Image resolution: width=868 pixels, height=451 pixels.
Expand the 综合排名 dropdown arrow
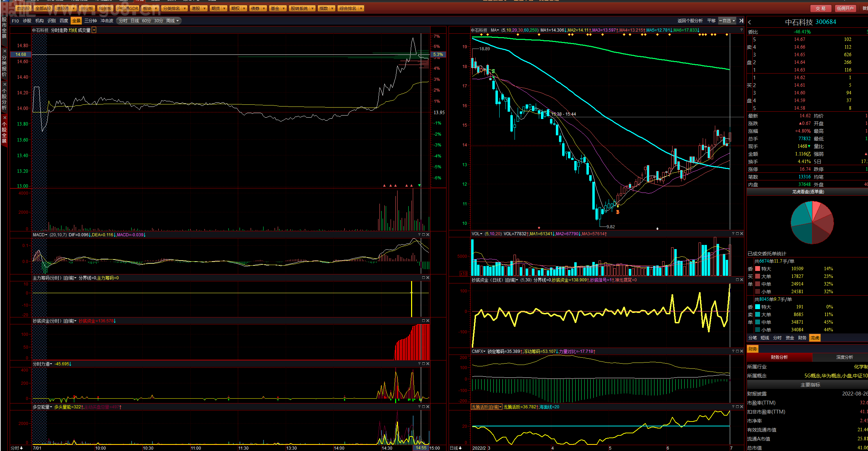(361, 9)
